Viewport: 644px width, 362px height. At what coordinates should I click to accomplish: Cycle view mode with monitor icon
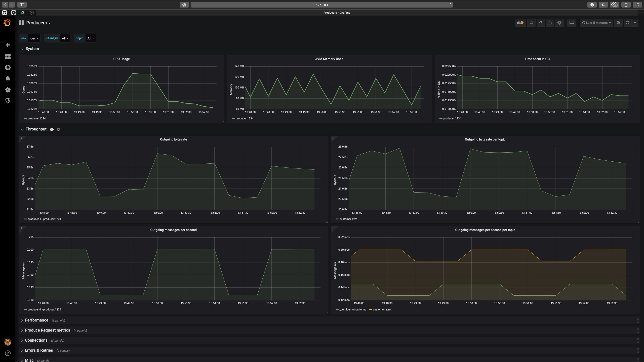pyautogui.click(x=572, y=23)
